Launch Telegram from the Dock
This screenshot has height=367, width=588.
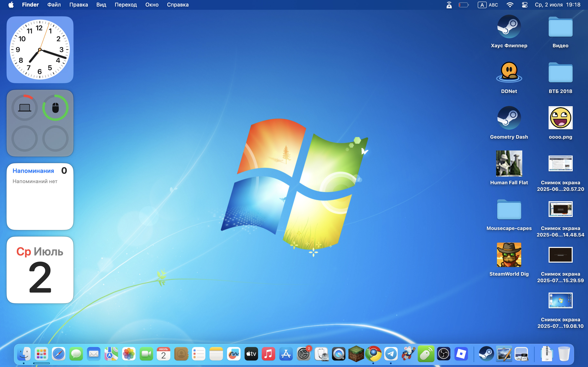click(x=391, y=354)
